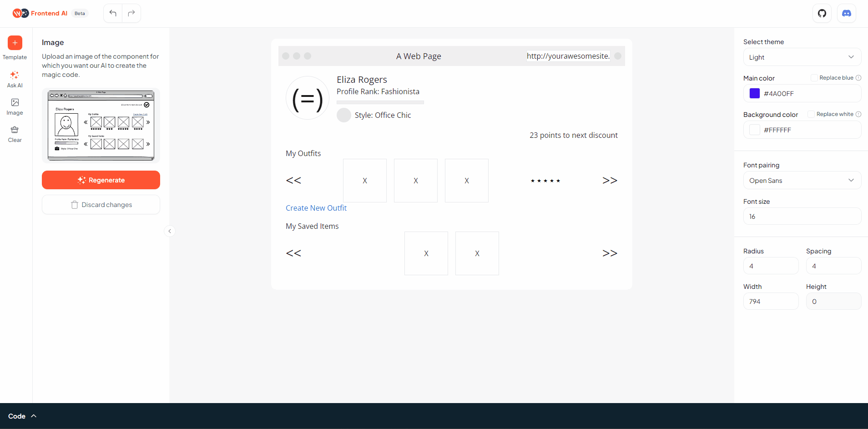The height and width of the screenshot is (429, 868).
Task: Click the Template plus icon
Action: click(15, 43)
